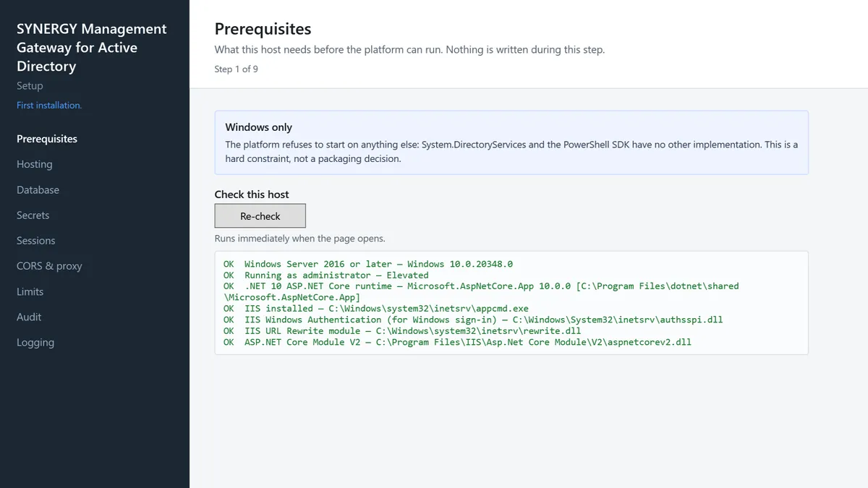Click the 'platform refuses to start' notice text

(511, 151)
